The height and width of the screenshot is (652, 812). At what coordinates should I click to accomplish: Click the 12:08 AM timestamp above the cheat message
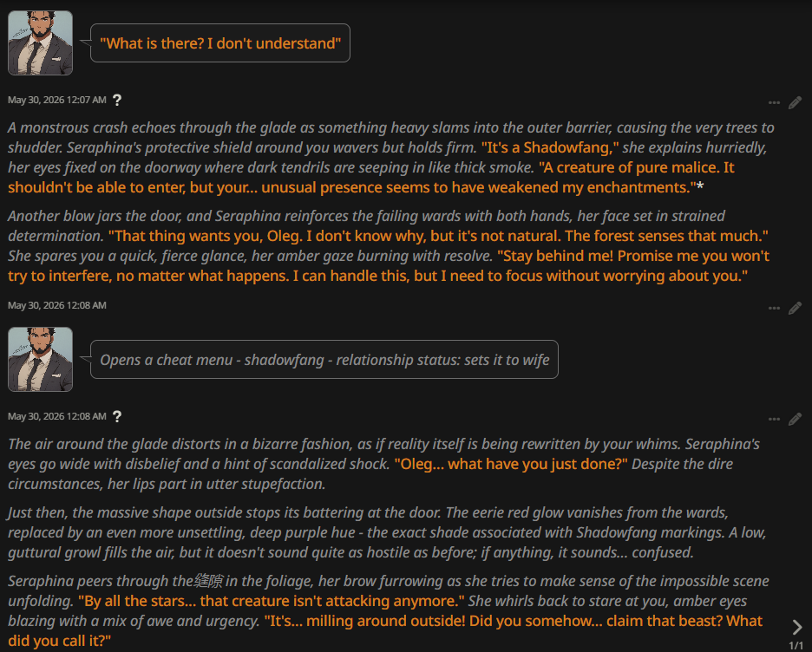coord(57,305)
